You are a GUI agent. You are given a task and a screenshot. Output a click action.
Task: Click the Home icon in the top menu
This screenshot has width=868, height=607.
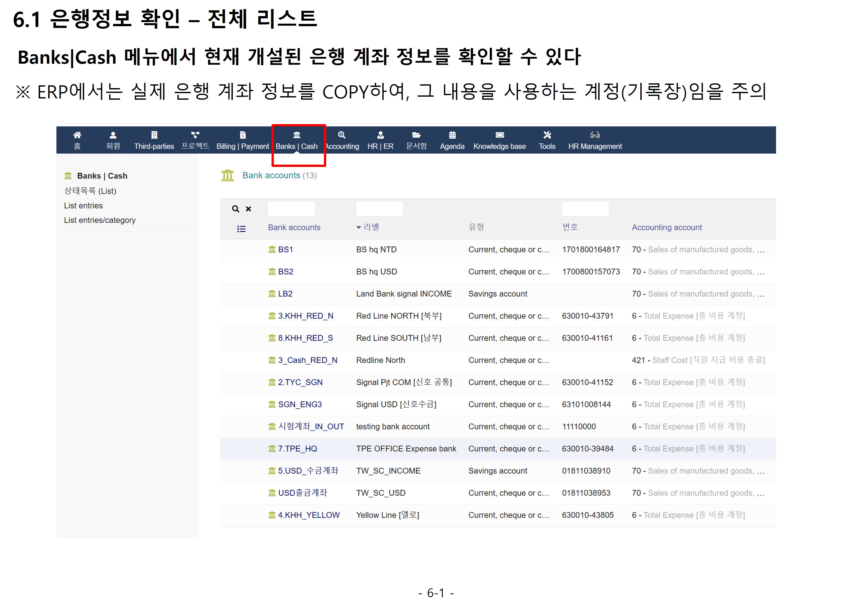click(77, 135)
